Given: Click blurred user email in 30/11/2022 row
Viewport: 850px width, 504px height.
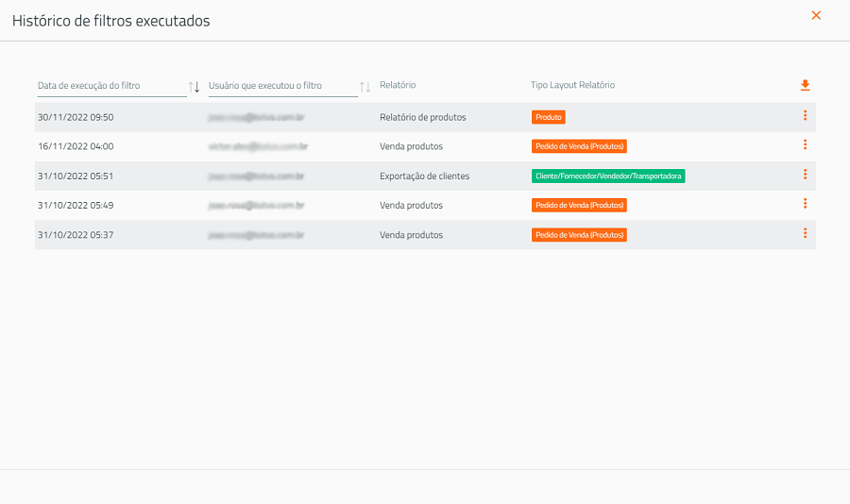Looking at the screenshot, I should (256, 118).
